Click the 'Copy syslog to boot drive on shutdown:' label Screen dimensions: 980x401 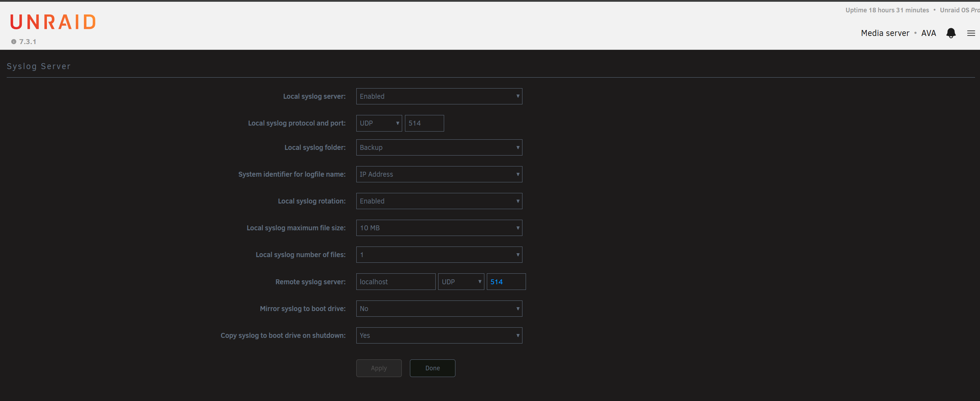tap(283, 335)
